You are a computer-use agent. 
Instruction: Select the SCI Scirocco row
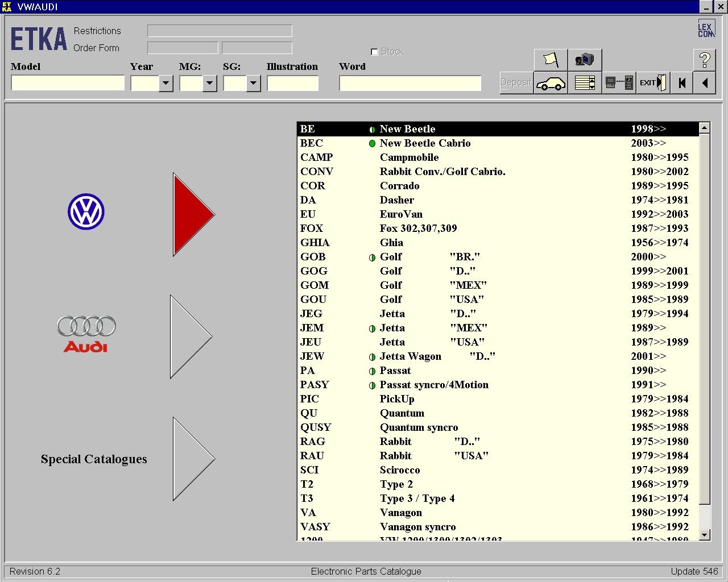click(x=498, y=470)
